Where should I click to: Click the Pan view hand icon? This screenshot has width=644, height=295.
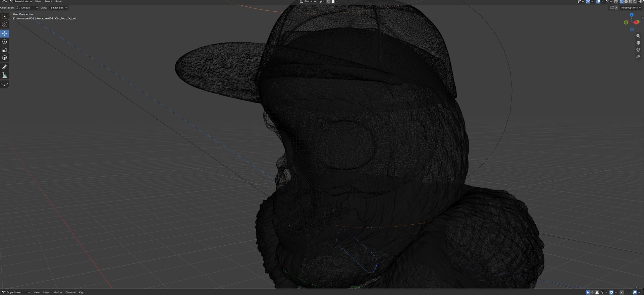pyautogui.click(x=638, y=43)
